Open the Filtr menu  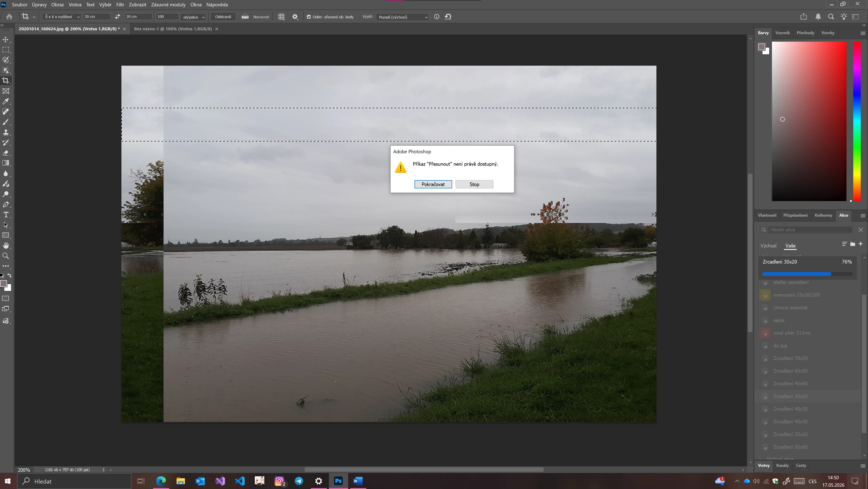[120, 5]
